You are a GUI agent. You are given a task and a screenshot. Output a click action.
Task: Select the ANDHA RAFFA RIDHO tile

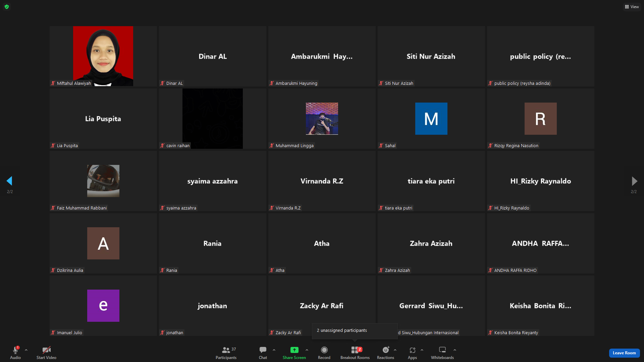[x=541, y=243]
